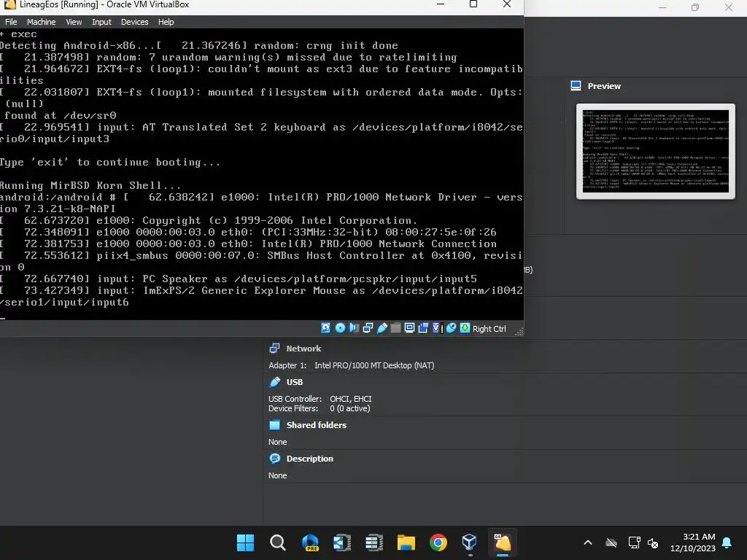Open notifications bell icon
This screenshot has width=747, height=560.
[x=727, y=542]
